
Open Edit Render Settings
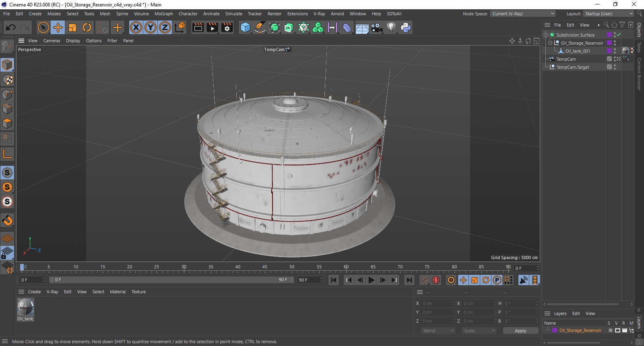pos(227,27)
